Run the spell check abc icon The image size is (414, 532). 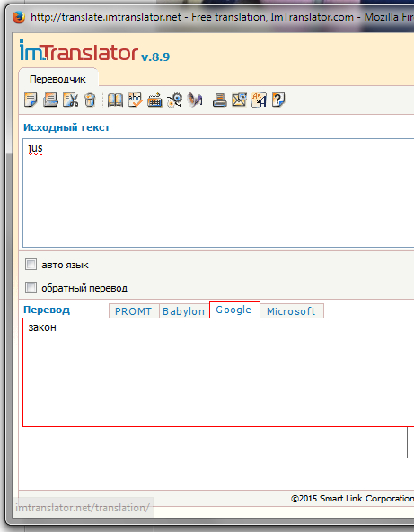[136, 100]
